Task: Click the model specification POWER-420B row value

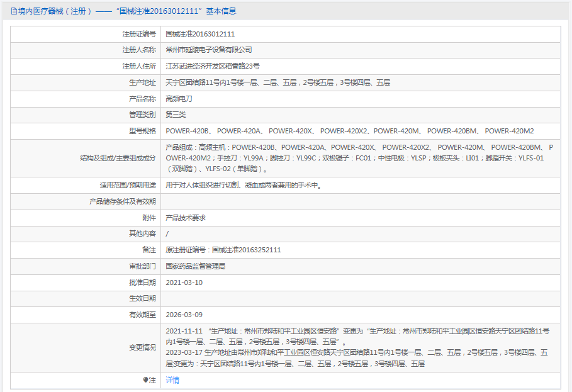Action: (x=349, y=131)
